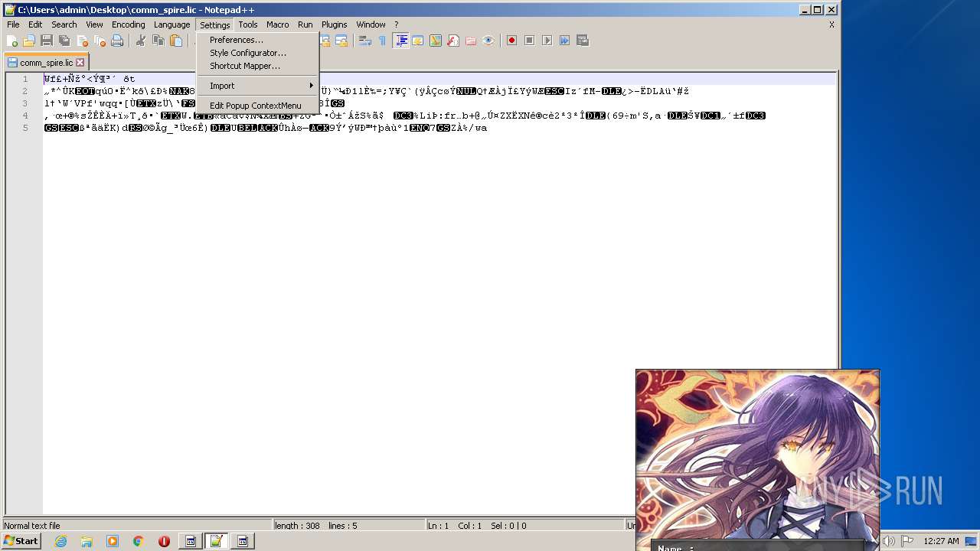Open the Function List toolbar icon
Screen dimensions: 980x551
[x=453, y=41]
